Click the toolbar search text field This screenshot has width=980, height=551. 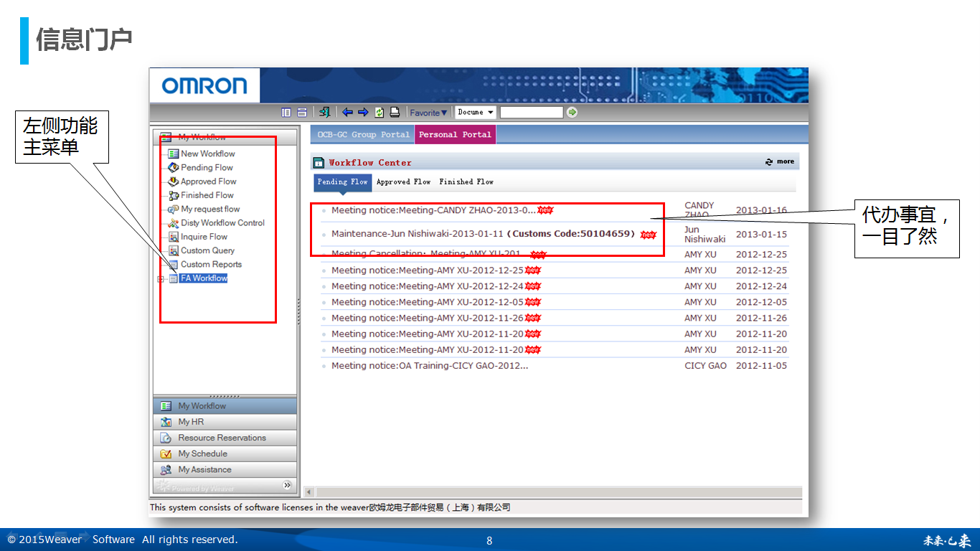coord(531,113)
